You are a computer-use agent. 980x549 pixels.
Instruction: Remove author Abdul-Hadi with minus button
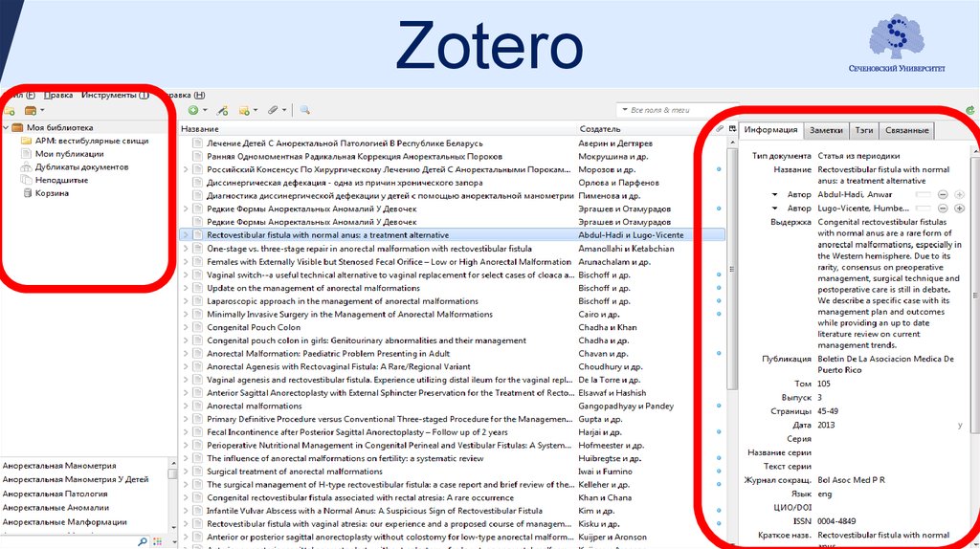point(944,195)
